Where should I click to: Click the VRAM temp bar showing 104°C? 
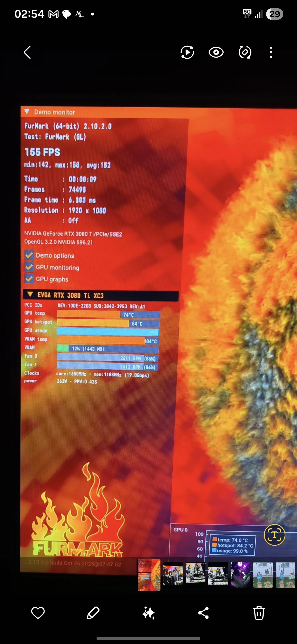(108, 341)
